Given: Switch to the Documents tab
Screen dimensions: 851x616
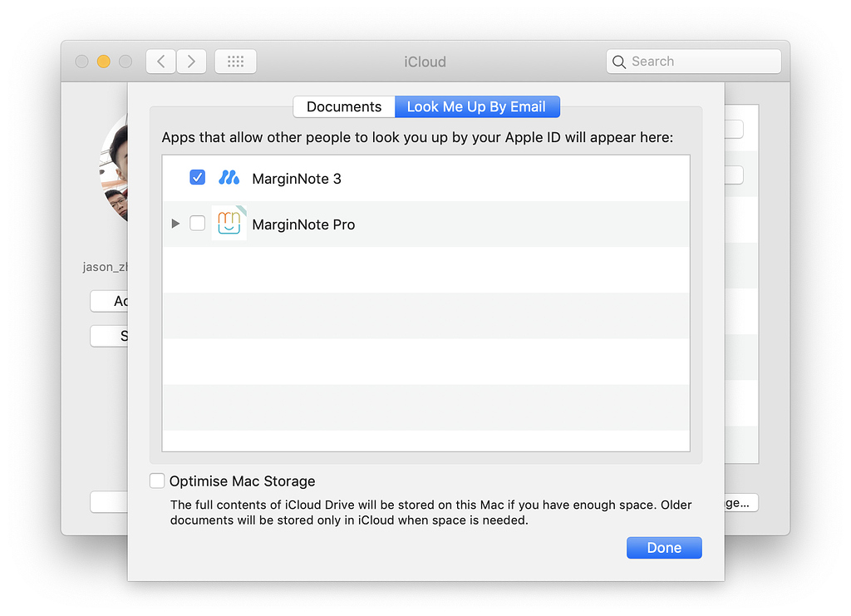Looking at the screenshot, I should (344, 106).
